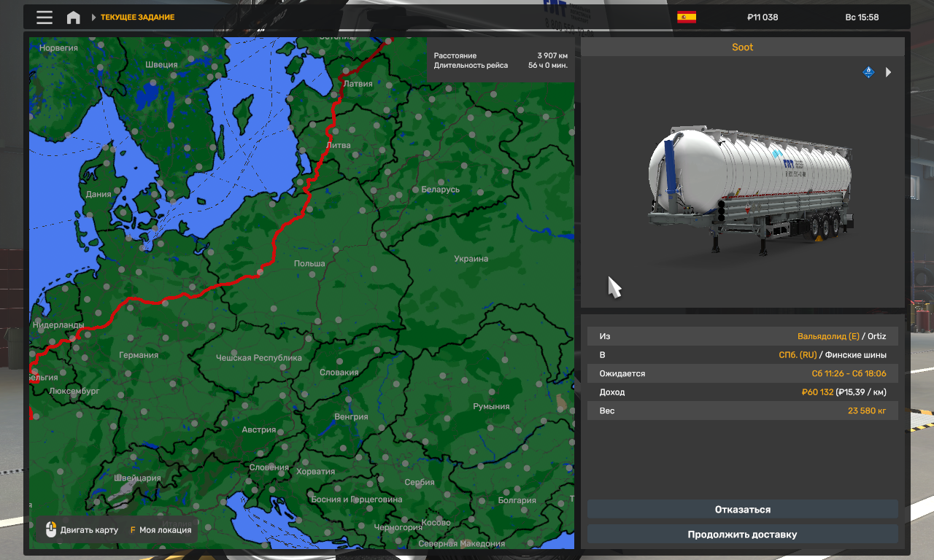Click the 3 907 км distance value
Screen dimensions: 934x560
click(x=552, y=55)
